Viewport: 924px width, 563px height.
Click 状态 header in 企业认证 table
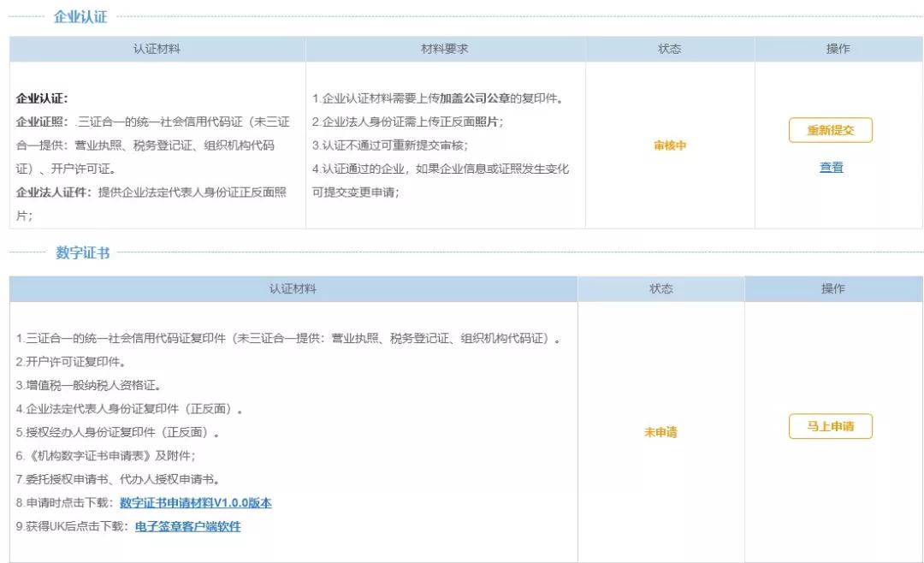(669, 49)
